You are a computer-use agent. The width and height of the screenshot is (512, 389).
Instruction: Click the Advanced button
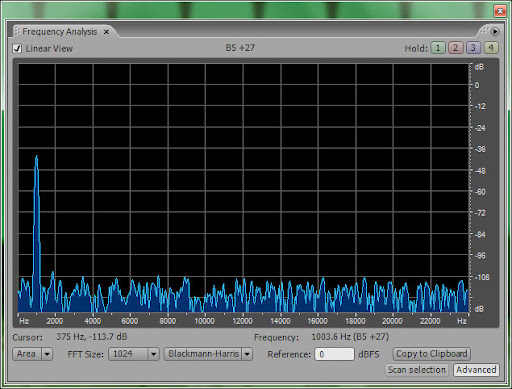click(476, 370)
